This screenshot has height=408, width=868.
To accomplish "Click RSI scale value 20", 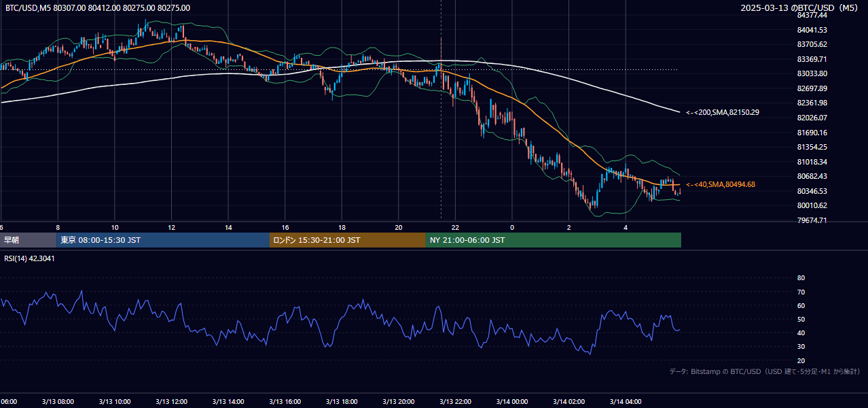I will click(x=801, y=360).
